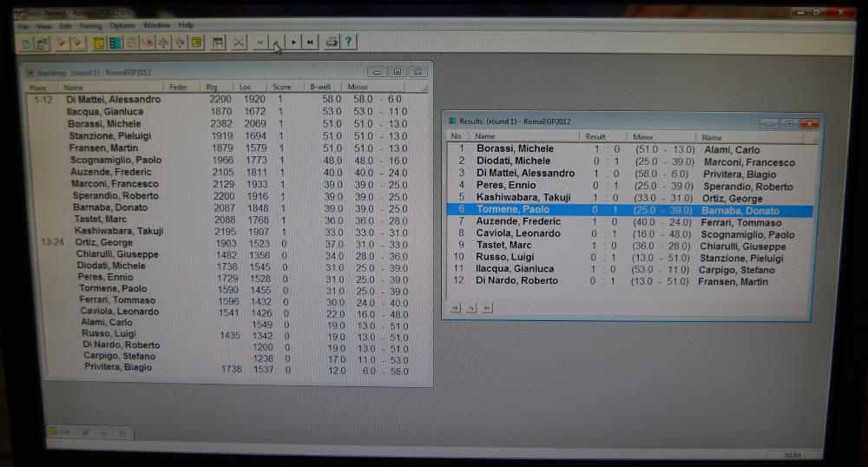Image resolution: width=868 pixels, height=467 pixels.
Task: Click Privitera, Biagio in Standings list
Action: (x=117, y=367)
